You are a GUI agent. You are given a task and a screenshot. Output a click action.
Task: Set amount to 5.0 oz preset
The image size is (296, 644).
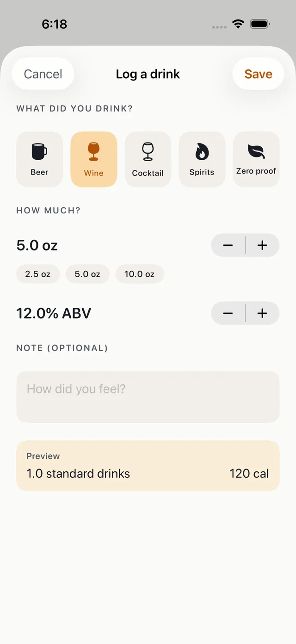[87, 274]
